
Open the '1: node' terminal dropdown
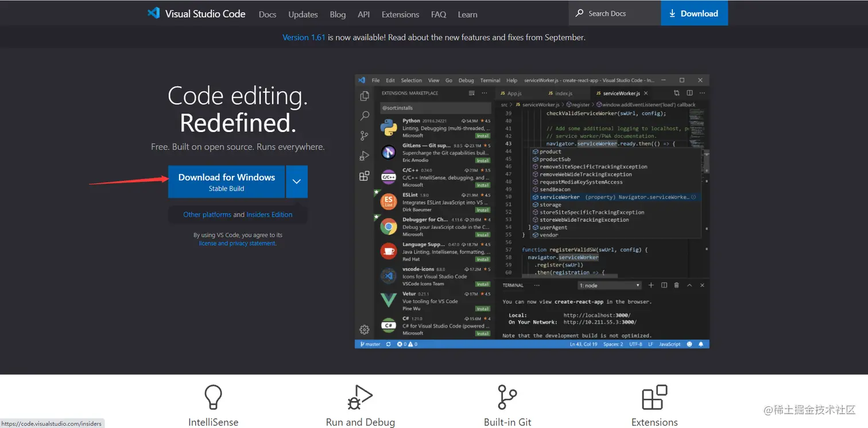point(610,285)
